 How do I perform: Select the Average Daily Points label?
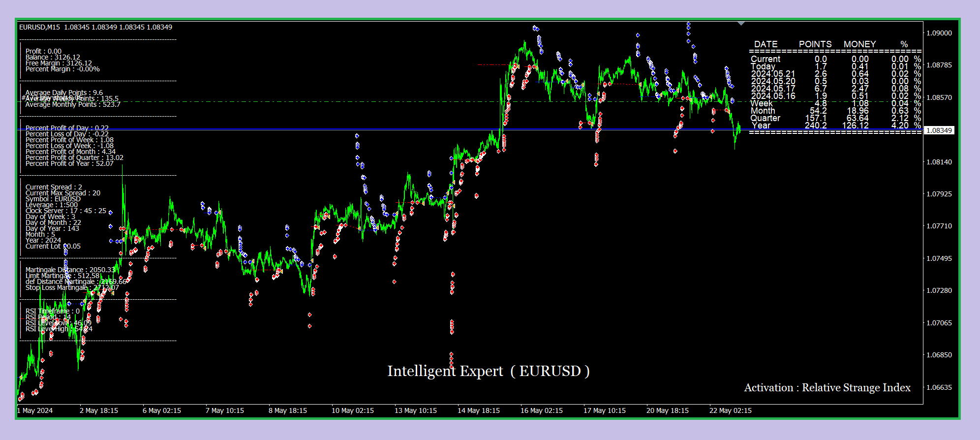point(64,93)
